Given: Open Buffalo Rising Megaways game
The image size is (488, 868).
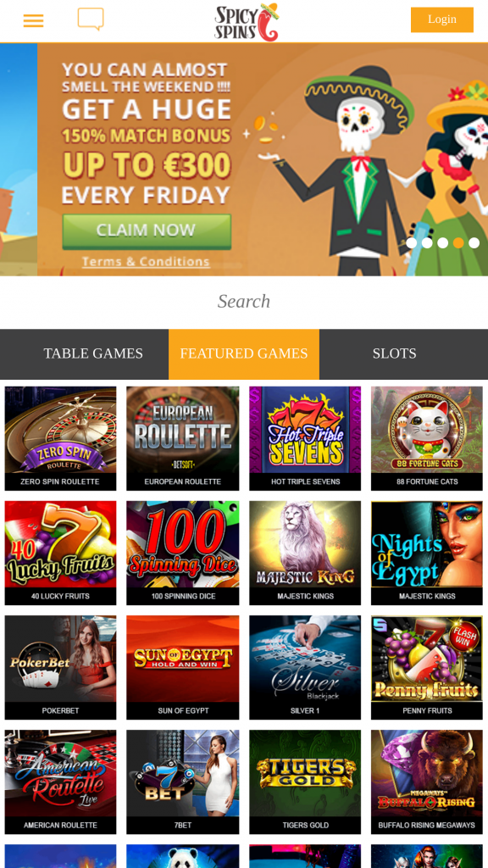Looking at the screenshot, I should pyautogui.click(x=427, y=782).
